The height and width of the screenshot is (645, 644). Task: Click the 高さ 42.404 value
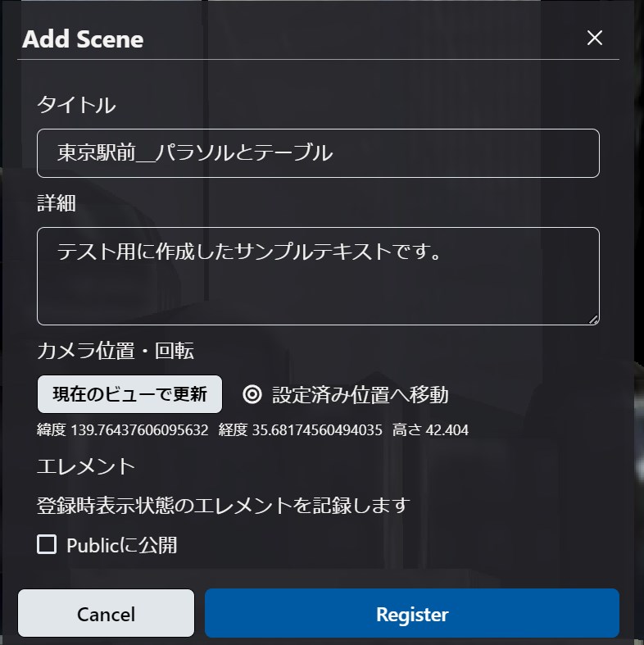[x=430, y=430]
